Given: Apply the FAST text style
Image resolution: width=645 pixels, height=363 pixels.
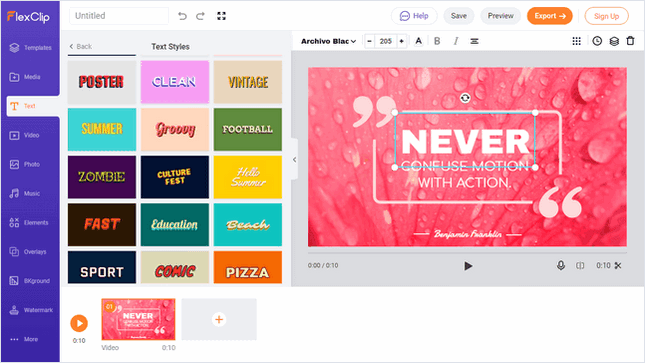Looking at the screenshot, I should pyautogui.click(x=102, y=225).
